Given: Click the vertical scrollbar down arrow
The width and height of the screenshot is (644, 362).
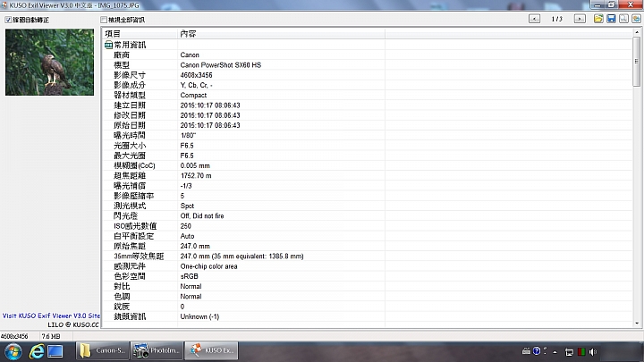Looking at the screenshot, I should [637, 323].
